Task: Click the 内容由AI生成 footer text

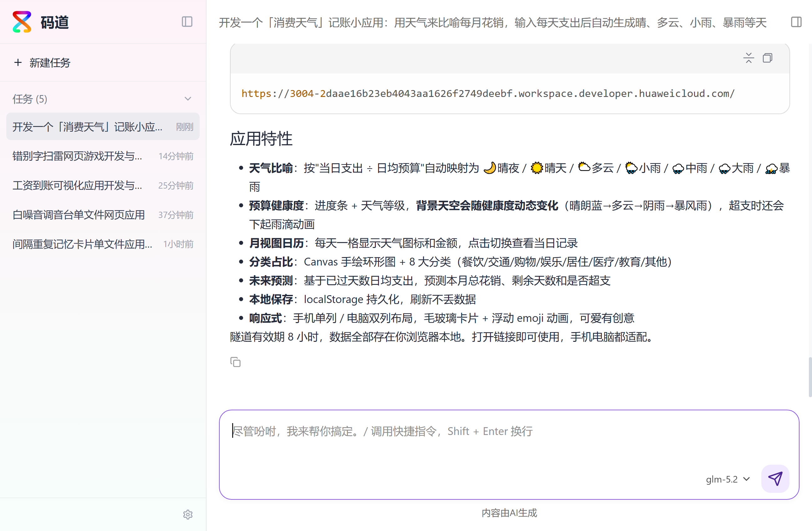Action: 509,513
